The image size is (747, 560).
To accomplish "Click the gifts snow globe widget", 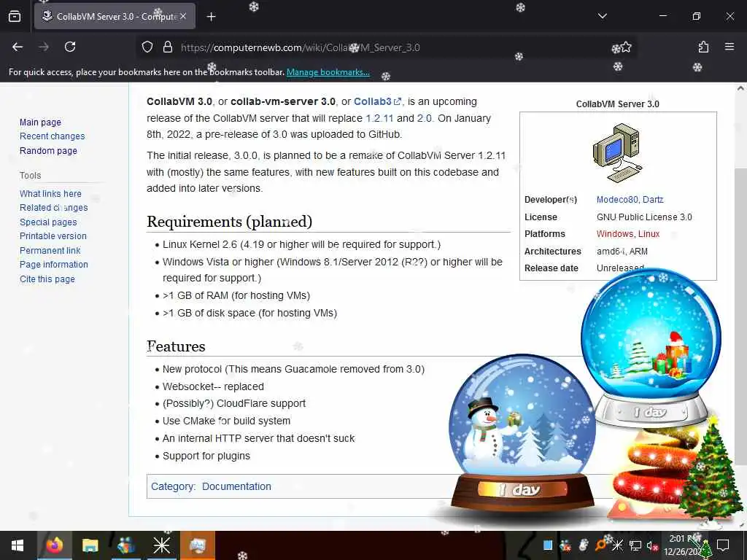I will 651,346.
